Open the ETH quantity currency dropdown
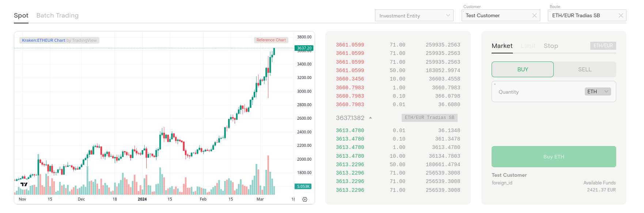Image resolution: width=644 pixels, height=213 pixels. tap(598, 91)
